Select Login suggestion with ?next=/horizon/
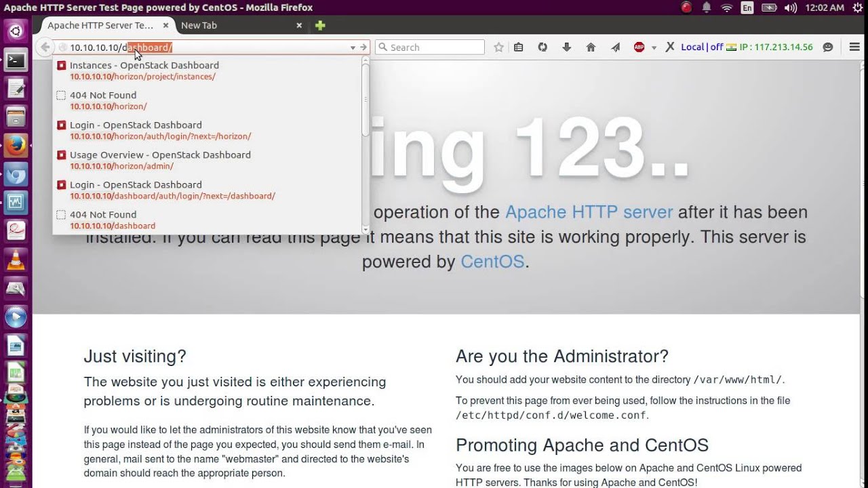Image resolution: width=868 pixels, height=488 pixels. coord(207,130)
